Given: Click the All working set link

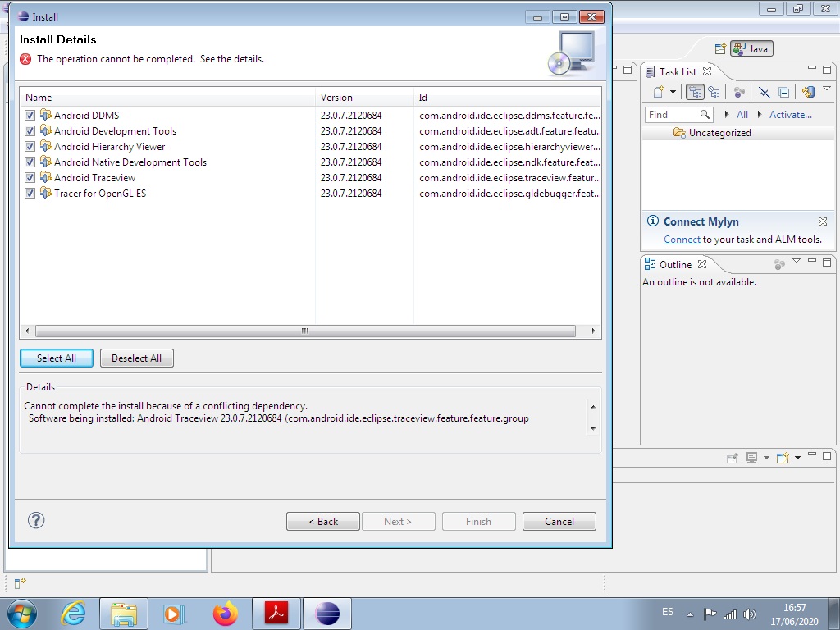Looking at the screenshot, I should (742, 114).
